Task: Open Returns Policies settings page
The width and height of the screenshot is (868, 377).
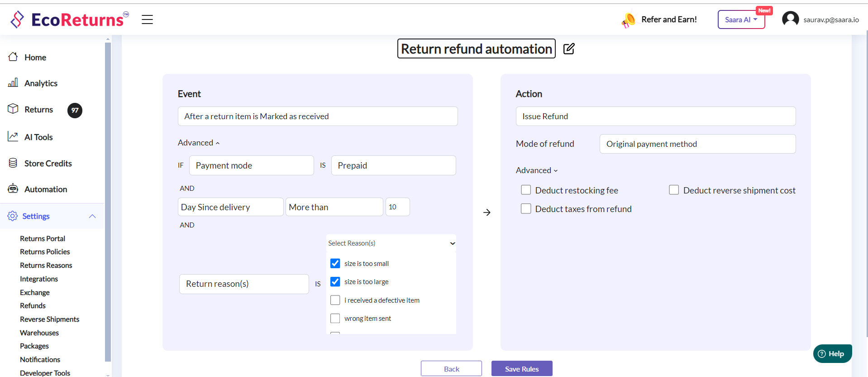Action: 45,252
